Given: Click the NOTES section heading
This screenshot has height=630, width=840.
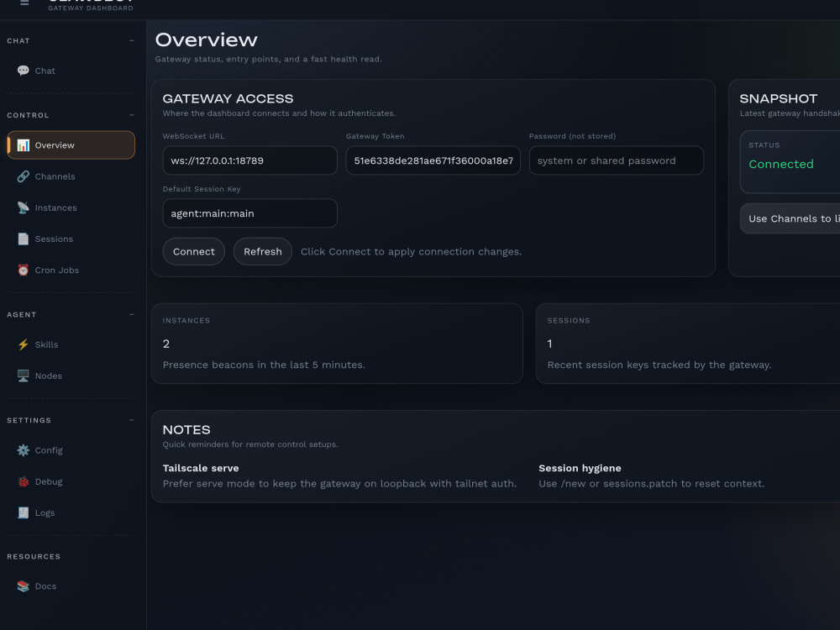Looking at the screenshot, I should [186, 429].
